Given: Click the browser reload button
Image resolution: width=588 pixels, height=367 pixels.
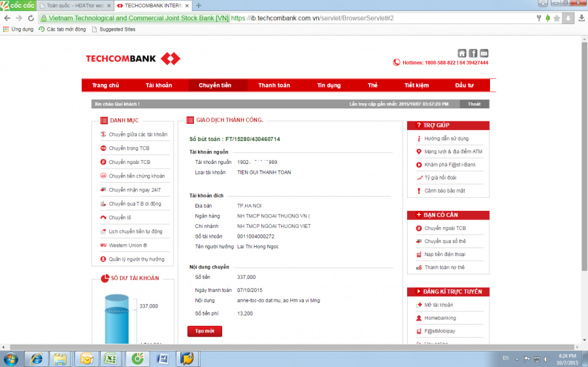Looking at the screenshot, I should [x=30, y=18].
